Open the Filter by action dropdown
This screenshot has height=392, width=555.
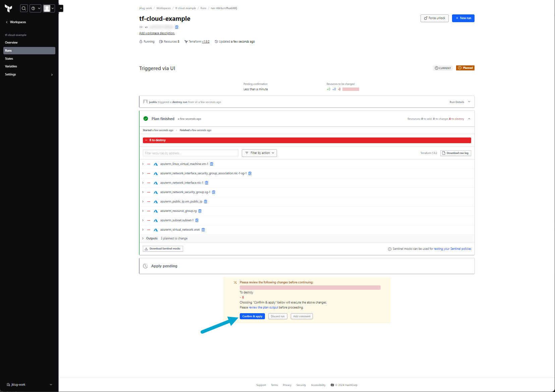[259, 153]
